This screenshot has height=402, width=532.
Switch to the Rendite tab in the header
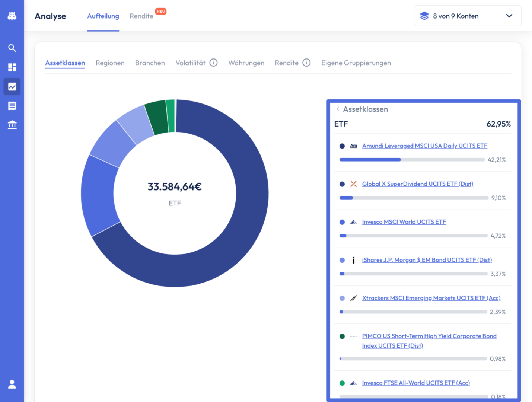(141, 16)
